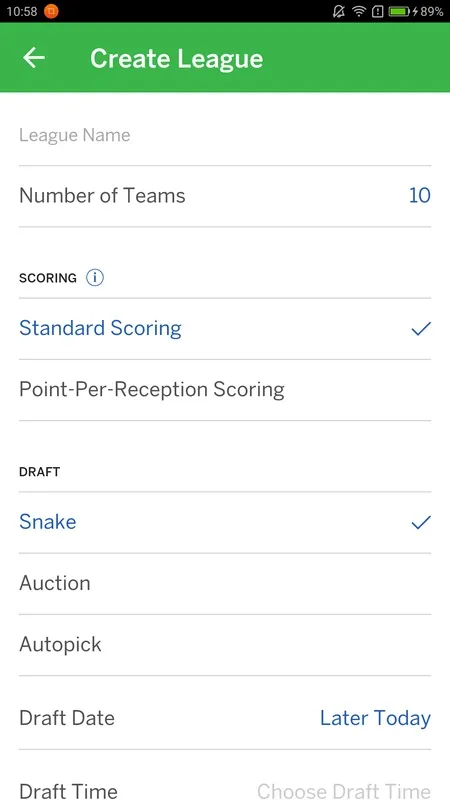450x800 pixels.
Task: Tap the Wi-Fi icon in status bar
Action: 359,11
